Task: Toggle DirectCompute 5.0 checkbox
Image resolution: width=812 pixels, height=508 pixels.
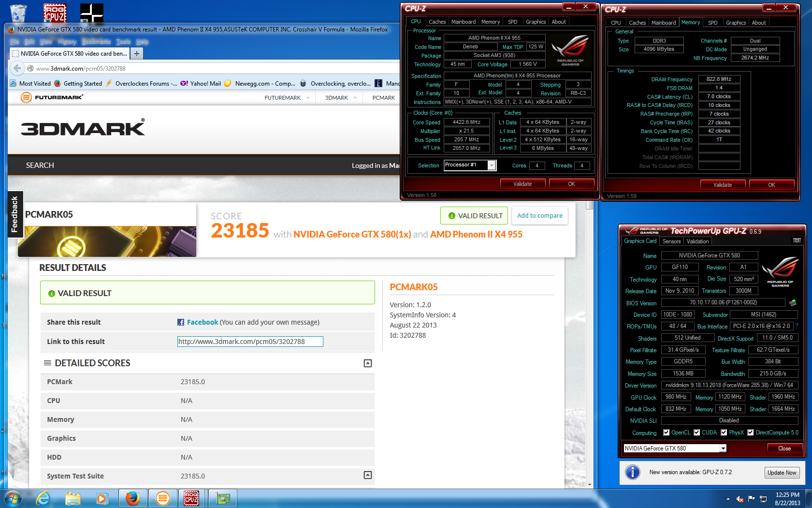Action: [x=751, y=433]
